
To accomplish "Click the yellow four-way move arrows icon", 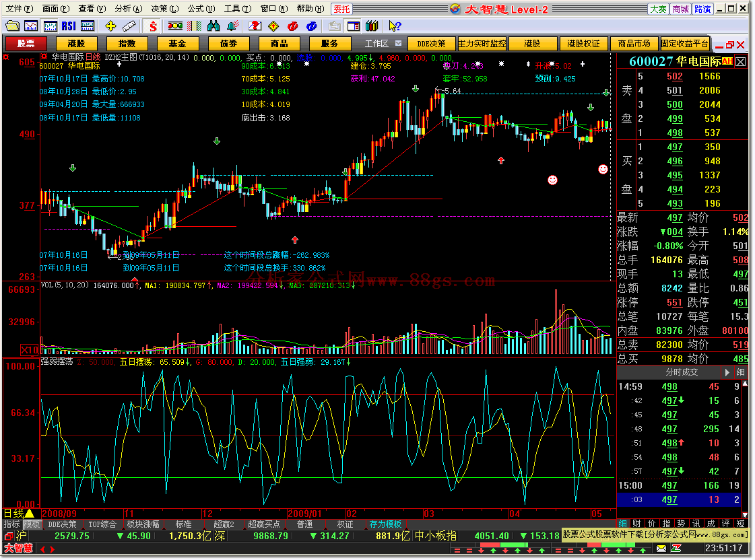I will [110, 26].
